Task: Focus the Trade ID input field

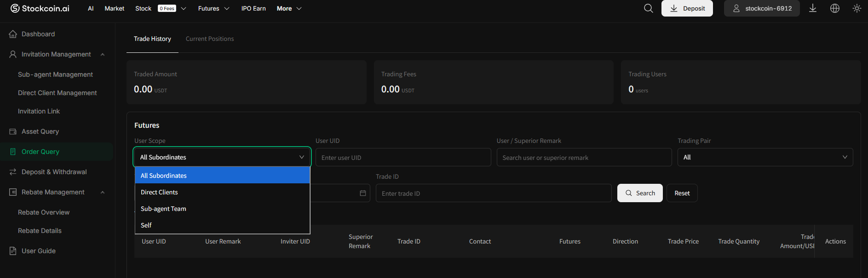Action: pyautogui.click(x=494, y=193)
